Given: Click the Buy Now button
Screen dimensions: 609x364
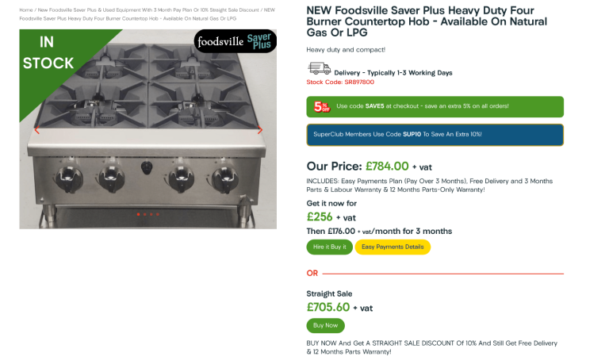Looking at the screenshot, I should tap(325, 325).
